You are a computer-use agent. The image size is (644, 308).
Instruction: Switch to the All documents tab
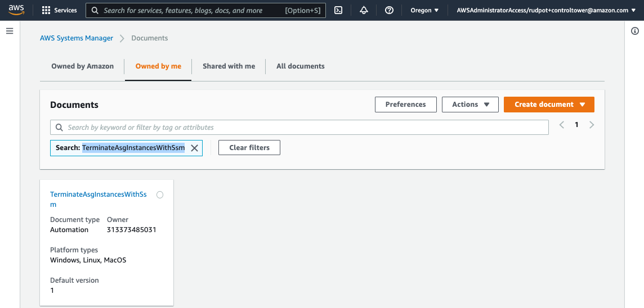point(301,66)
